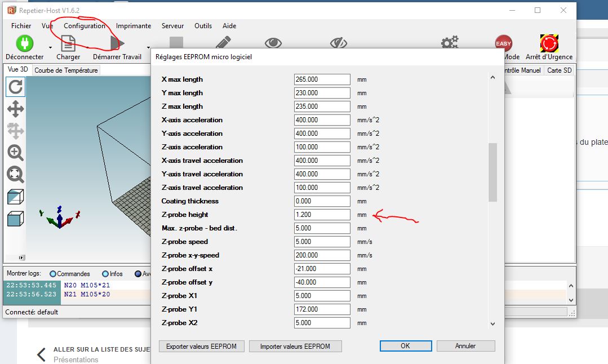The image size is (608, 364).
Task: Click the Charger file icon
Action: click(68, 43)
